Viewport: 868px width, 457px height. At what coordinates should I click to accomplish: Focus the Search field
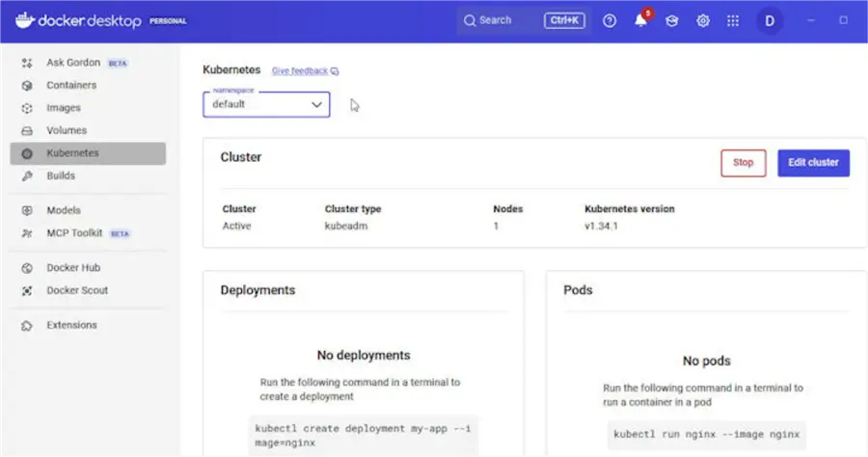tap(524, 21)
